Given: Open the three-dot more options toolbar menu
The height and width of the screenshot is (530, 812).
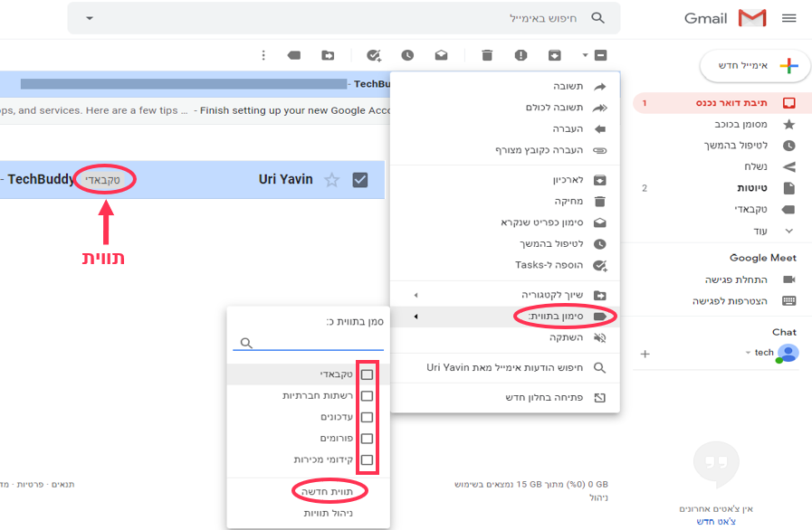Looking at the screenshot, I should click(x=263, y=55).
